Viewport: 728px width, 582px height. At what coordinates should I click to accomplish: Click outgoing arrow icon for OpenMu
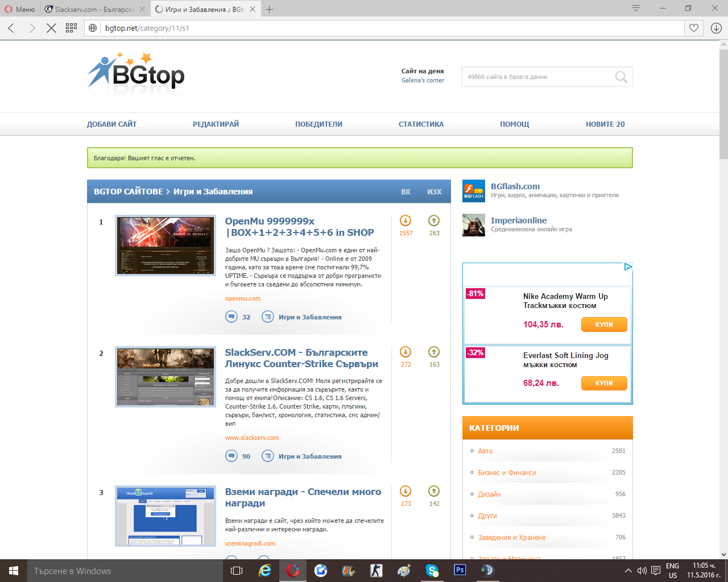pyautogui.click(x=434, y=221)
